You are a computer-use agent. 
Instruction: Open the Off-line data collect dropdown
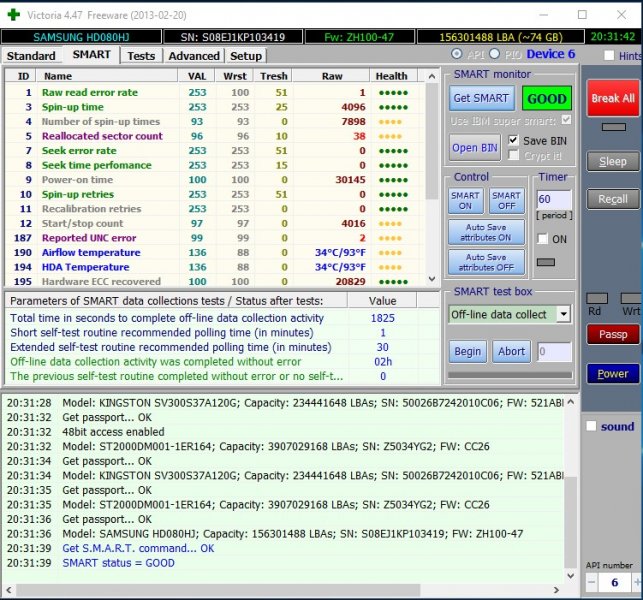[x=562, y=314]
